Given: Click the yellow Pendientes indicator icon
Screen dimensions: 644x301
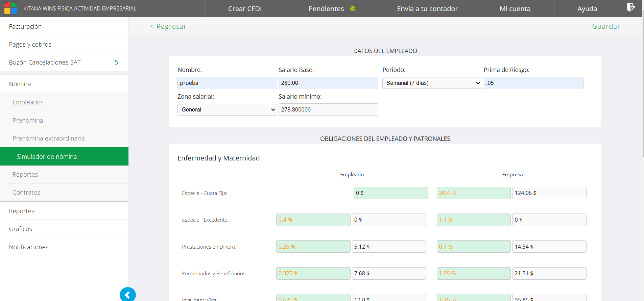Looking at the screenshot, I should pyautogui.click(x=353, y=9).
